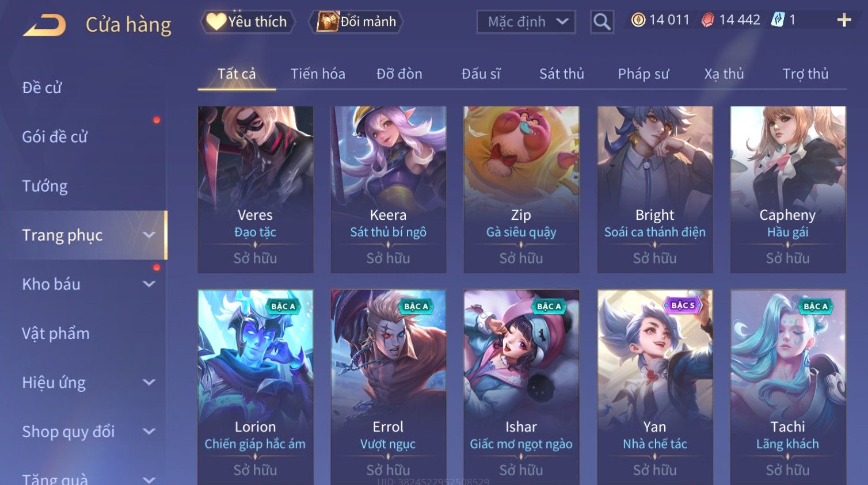
Task: Tap the blue voucher ticket icon
Action: (778, 20)
